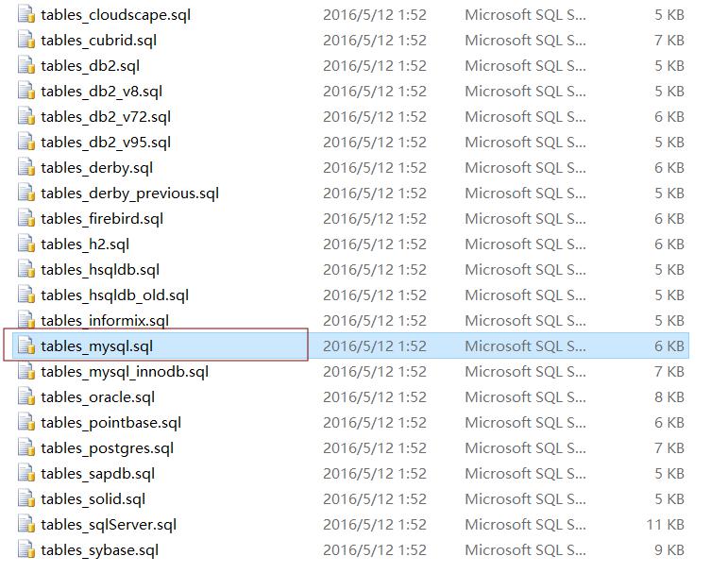
Task: Click the file icon of tables_informix.sql
Action: click(26, 320)
